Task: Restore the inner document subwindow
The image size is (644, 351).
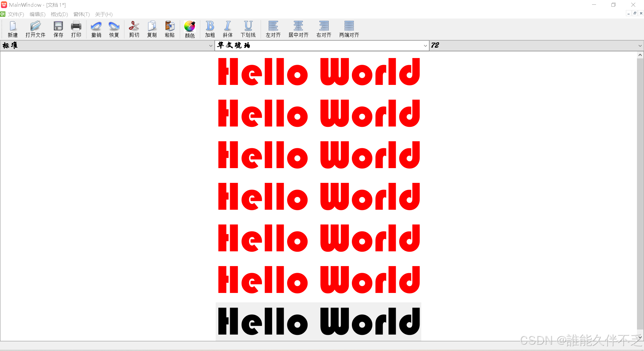Action: tap(635, 13)
